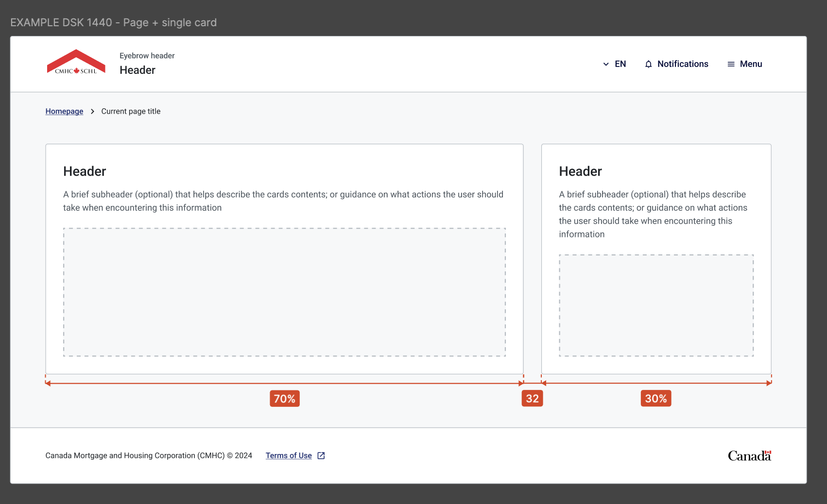Click the 30% width label

coord(656,399)
